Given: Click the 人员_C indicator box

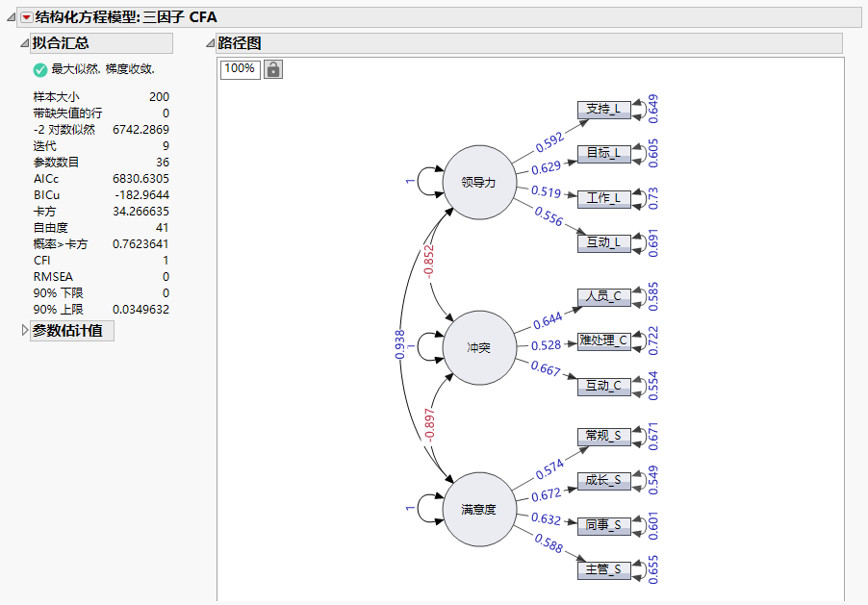Looking at the screenshot, I should [x=606, y=297].
